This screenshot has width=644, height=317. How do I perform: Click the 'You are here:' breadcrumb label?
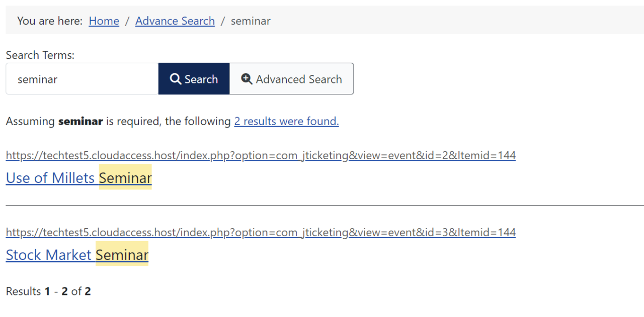(49, 21)
